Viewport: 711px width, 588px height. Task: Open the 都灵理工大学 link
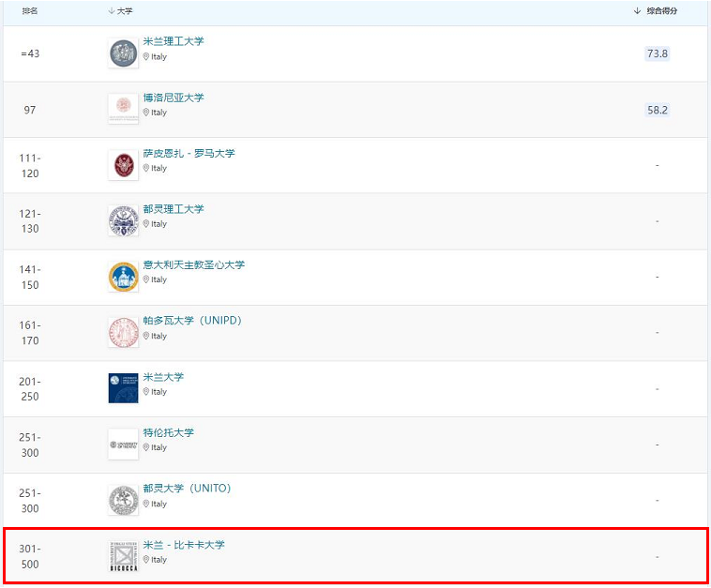click(174, 209)
